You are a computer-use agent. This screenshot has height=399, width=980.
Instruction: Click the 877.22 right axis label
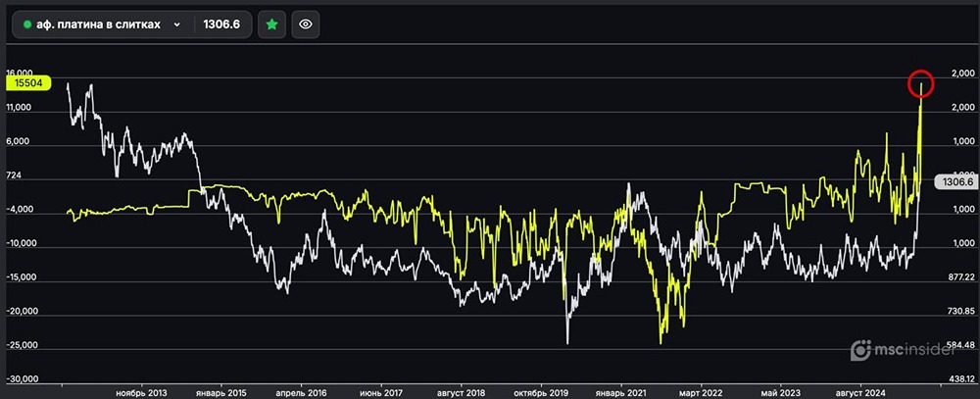[x=960, y=277]
